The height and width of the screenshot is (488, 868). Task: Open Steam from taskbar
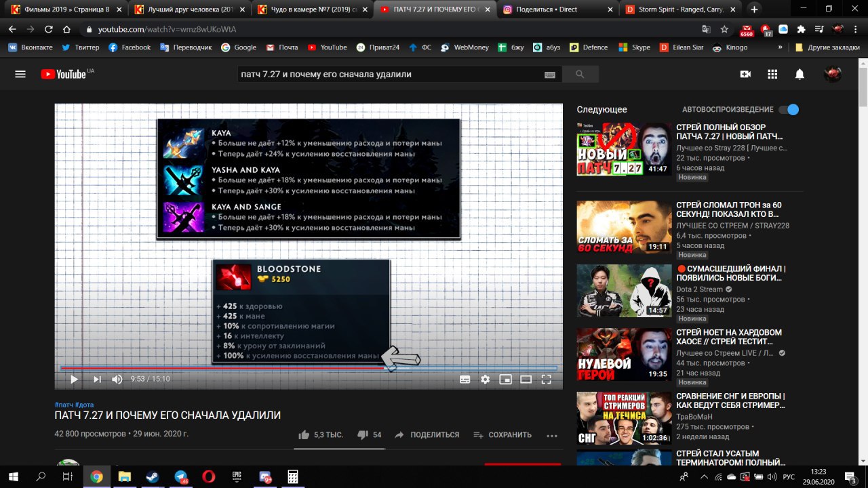151,476
